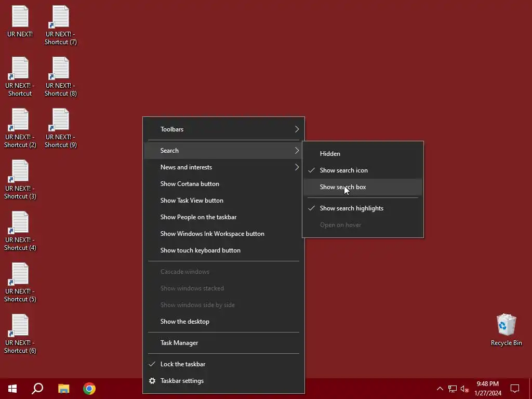This screenshot has height=399, width=532.
Task: Select the Show search box option
Action: click(363, 187)
